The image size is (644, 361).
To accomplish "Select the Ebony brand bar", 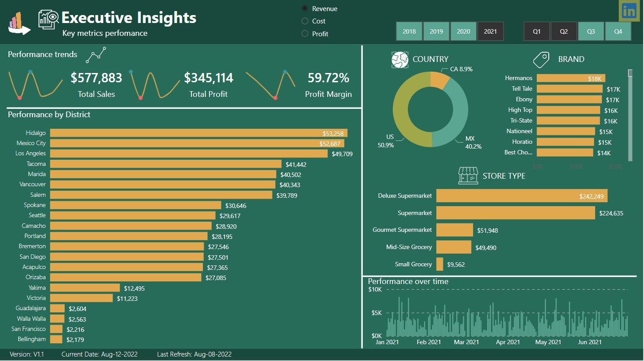I will click(569, 99).
